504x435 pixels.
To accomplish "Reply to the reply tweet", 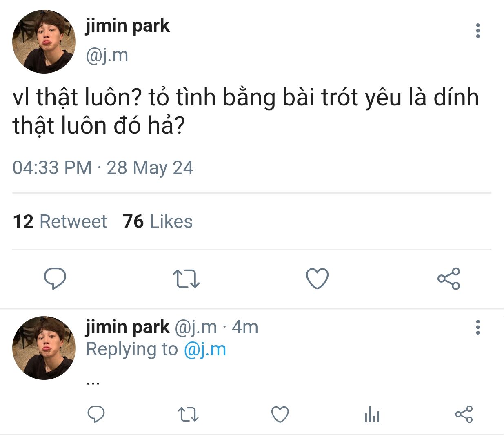I will coord(96,415).
